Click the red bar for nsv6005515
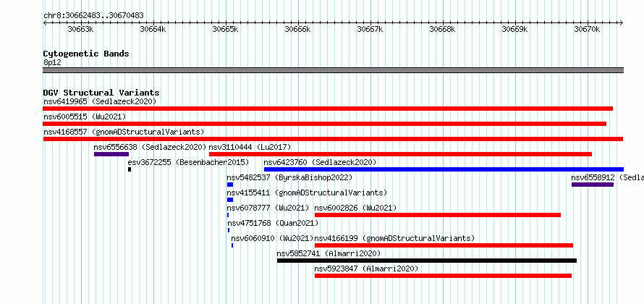The width and height of the screenshot is (644, 304). 324,124
